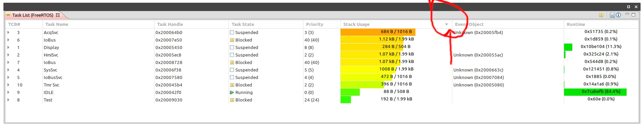Expand task row with TCB# 7
The image size is (644, 127).
8,62
